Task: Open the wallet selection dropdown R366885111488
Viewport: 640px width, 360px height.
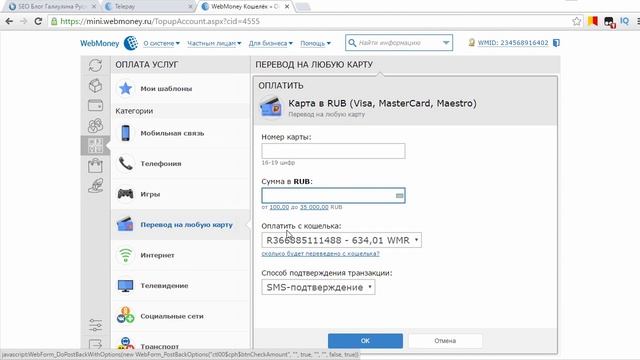Action: (341, 240)
